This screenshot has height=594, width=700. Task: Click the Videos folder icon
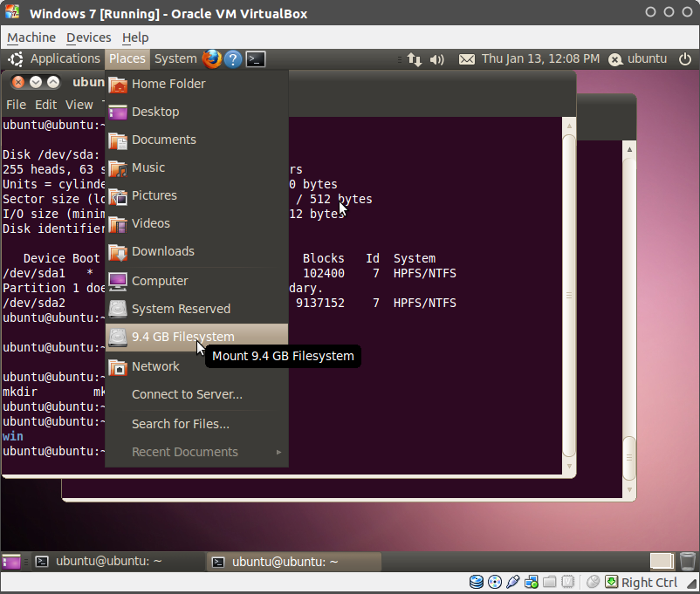click(x=118, y=224)
